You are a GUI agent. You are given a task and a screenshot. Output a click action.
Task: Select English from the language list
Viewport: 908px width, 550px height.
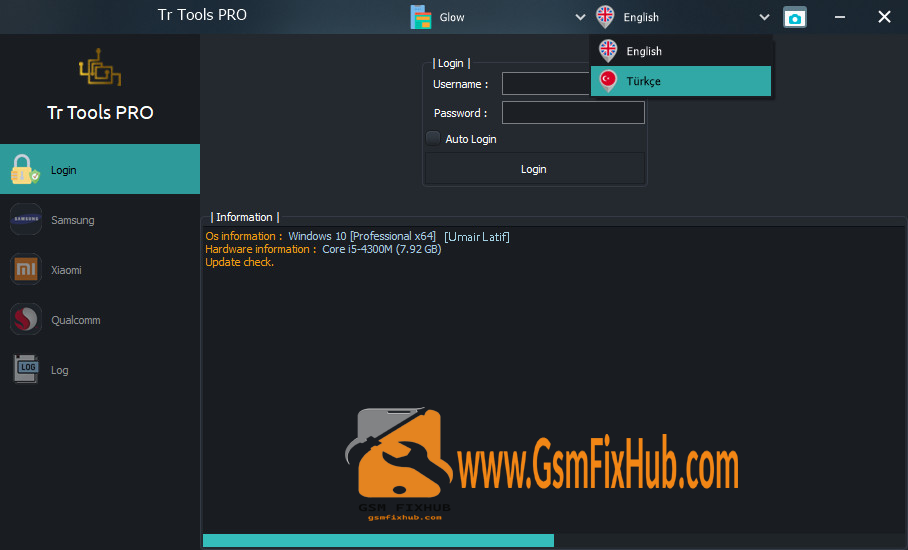[681, 51]
